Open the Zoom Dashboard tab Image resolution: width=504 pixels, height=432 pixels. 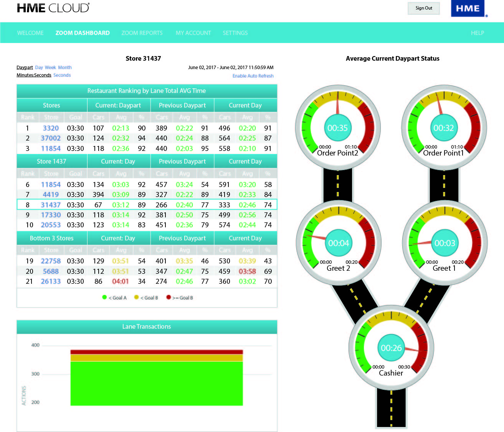click(x=83, y=33)
